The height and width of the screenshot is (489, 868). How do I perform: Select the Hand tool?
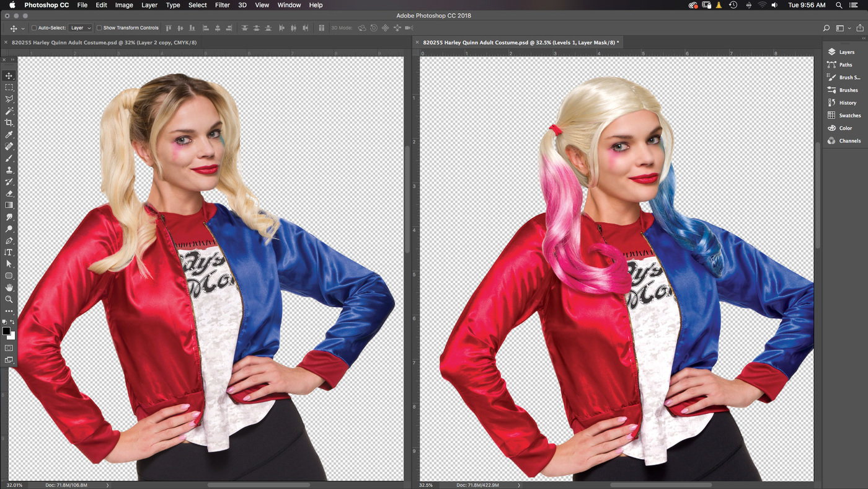pyautogui.click(x=9, y=288)
